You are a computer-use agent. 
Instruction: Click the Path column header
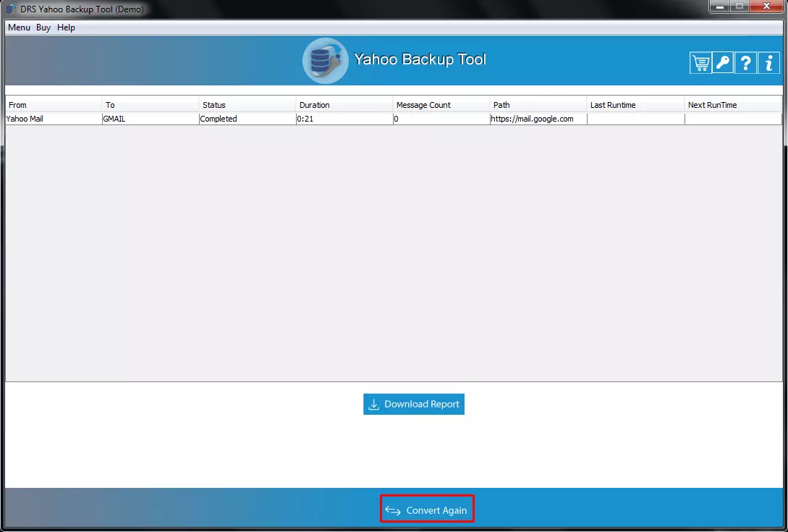tap(538, 104)
